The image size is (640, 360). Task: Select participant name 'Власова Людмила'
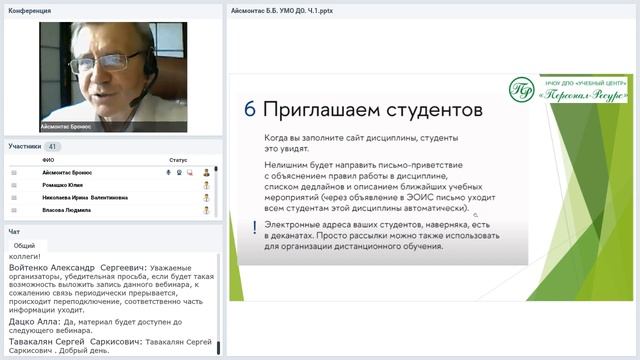click(67, 210)
